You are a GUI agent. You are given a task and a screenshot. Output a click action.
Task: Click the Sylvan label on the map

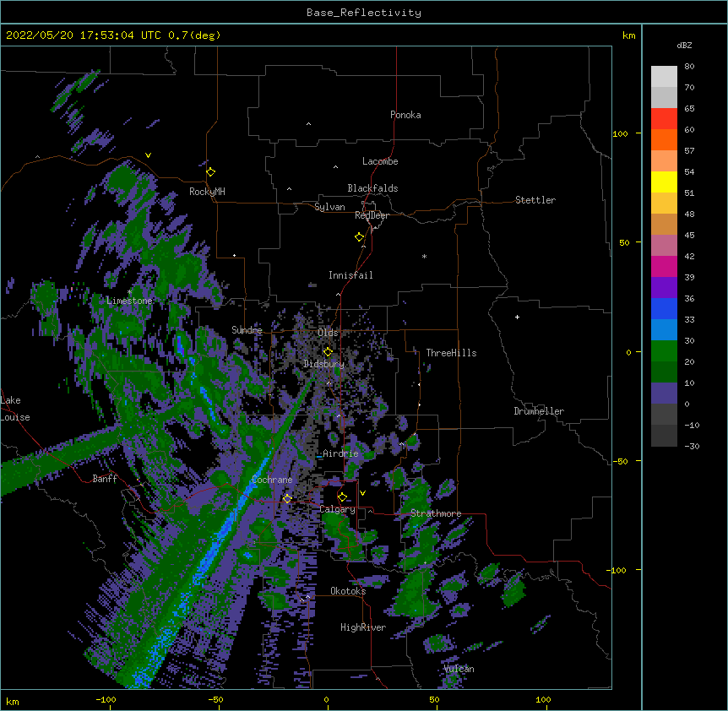pyautogui.click(x=329, y=207)
